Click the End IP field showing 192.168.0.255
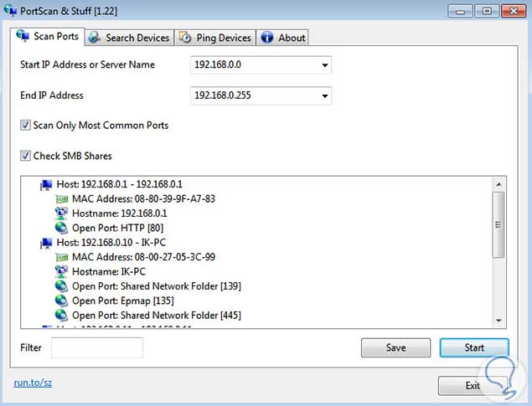Viewport: 532px width, 406px height. click(261, 96)
